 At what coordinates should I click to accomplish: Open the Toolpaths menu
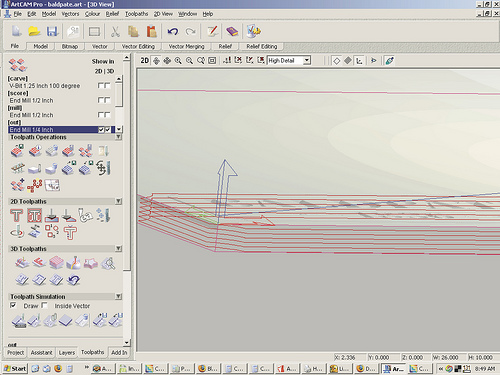pos(136,14)
